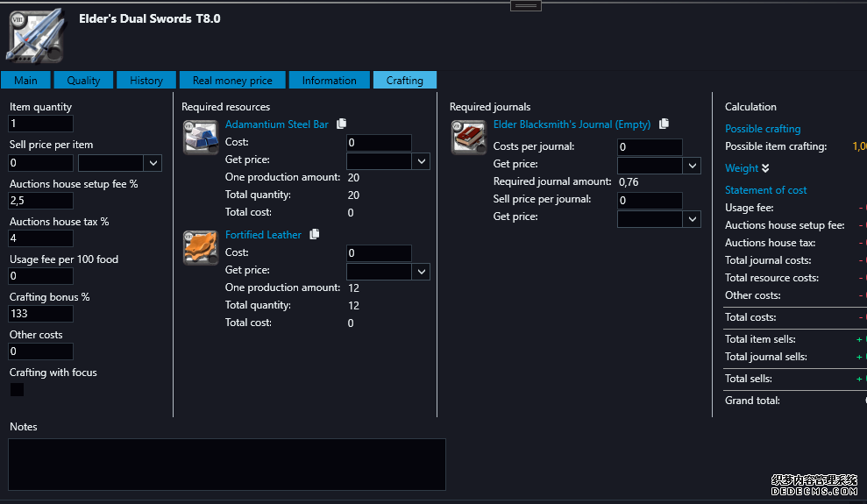867x504 pixels.
Task: Copy the Elder Blacksmith's Journal name
Action: (x=664, y=124)
